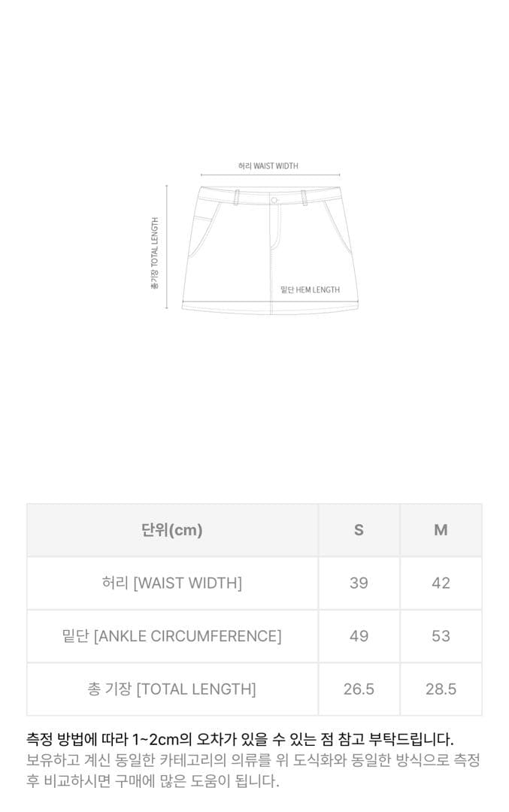Select the vertical 총기장 TOTAL LENGTH label

(x=155, y=253)
